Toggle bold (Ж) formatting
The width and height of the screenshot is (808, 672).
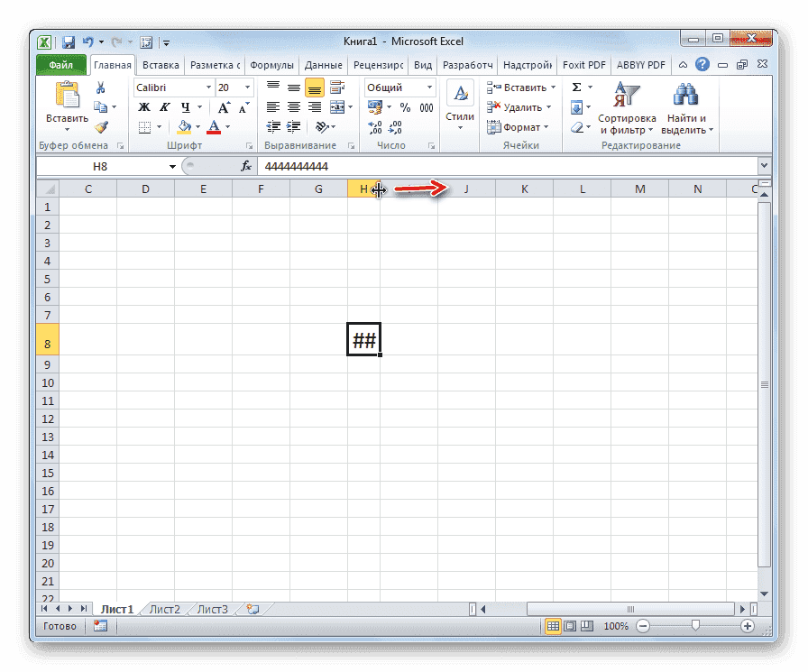coord(145,107)
